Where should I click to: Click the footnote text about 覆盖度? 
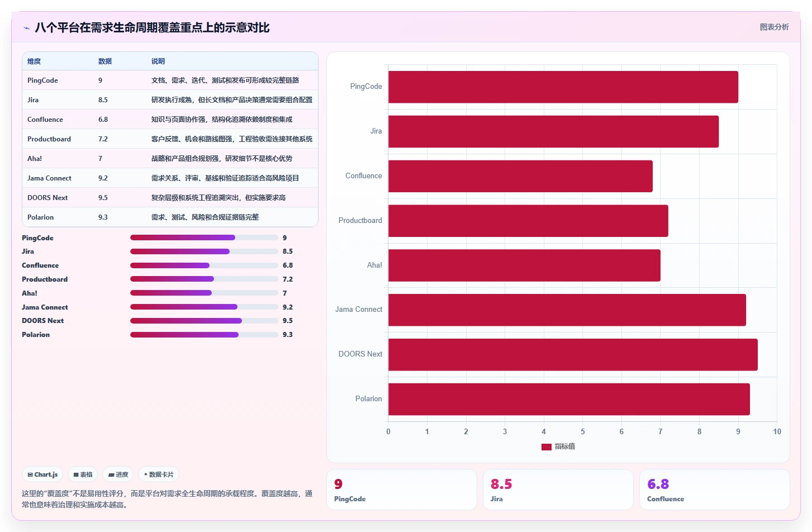[x=167, y=499]
